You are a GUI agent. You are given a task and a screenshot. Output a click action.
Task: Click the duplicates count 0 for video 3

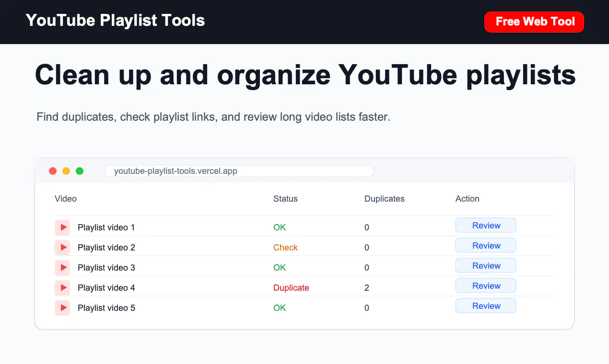pyautogui.click(x=367, y=268)
